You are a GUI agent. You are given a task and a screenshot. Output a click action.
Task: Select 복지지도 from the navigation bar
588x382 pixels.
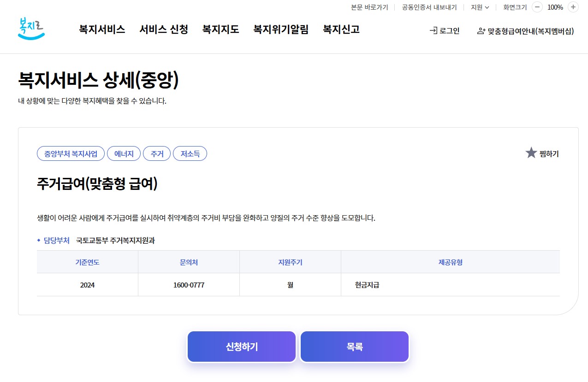tap(220, 29)
